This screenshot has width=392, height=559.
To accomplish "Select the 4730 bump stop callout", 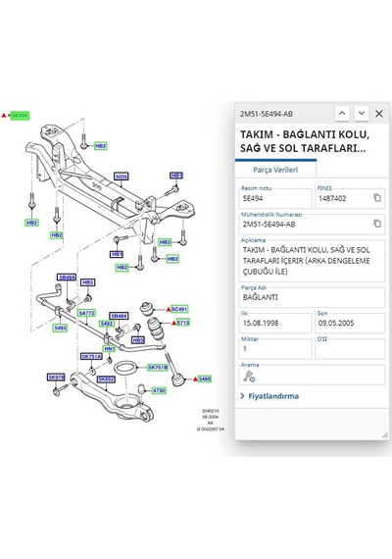I will pos(159,390).
